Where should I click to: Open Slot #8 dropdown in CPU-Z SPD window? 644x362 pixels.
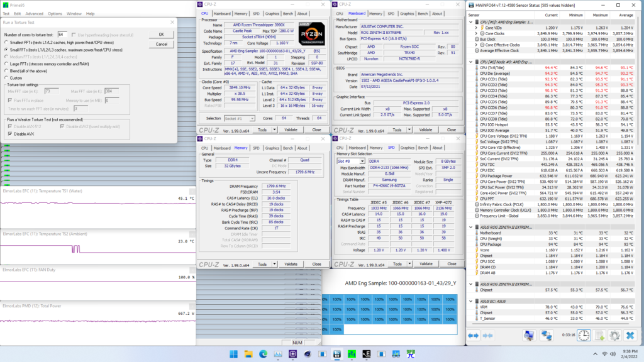362,162
